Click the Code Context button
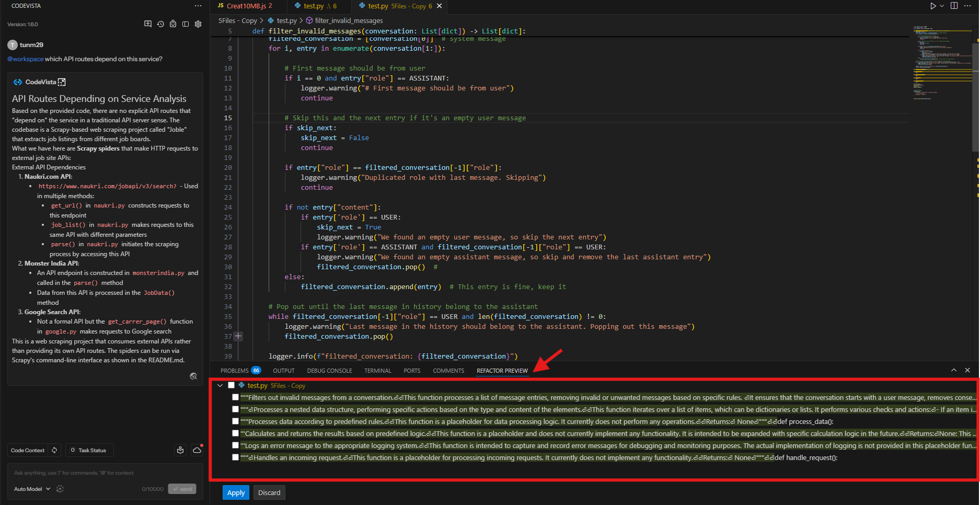 click(x=28, y=450)
